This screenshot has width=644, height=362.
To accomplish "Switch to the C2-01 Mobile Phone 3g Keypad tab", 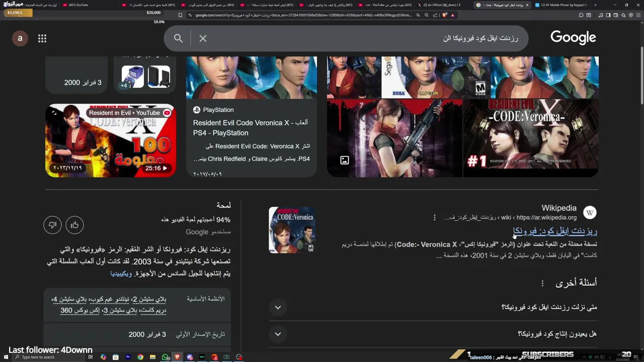I will click(x=561, y=5).
